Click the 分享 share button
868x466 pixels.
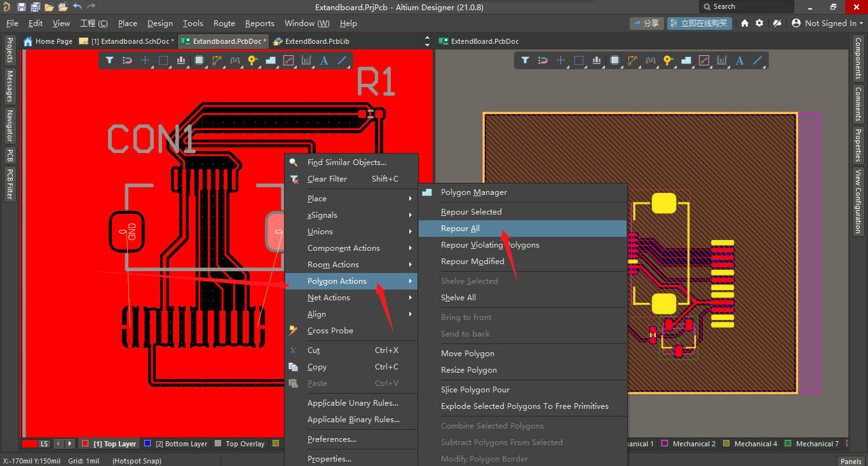tap(647, 23)
